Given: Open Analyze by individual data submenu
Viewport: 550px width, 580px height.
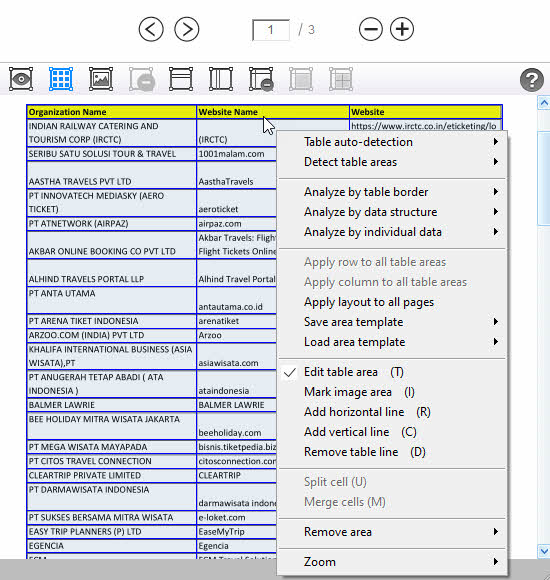Looking at the screenshot, I should [x=392, y=232].
